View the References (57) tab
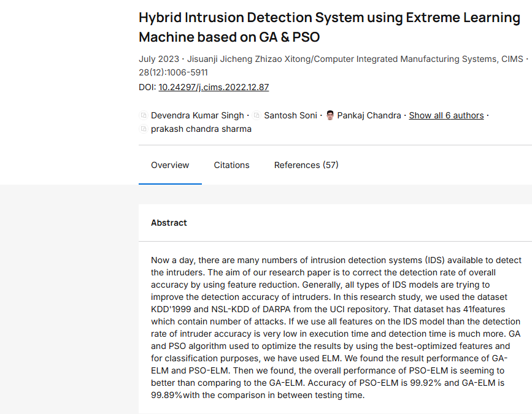The image size is (532, 414). tap(306, 165)
